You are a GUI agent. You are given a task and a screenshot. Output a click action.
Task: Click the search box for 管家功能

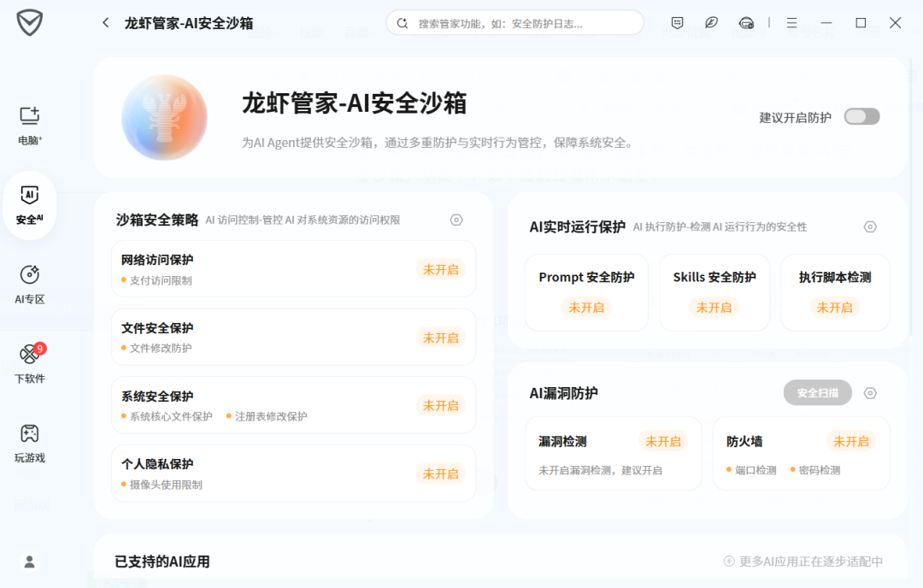coord(514,22)
